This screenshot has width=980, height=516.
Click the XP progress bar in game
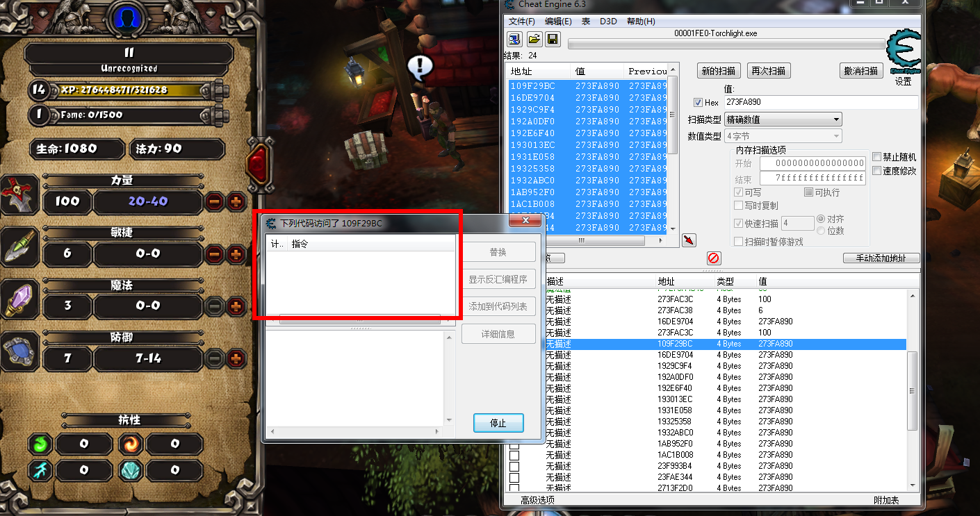pyautogui.click(x=129, y=90)
